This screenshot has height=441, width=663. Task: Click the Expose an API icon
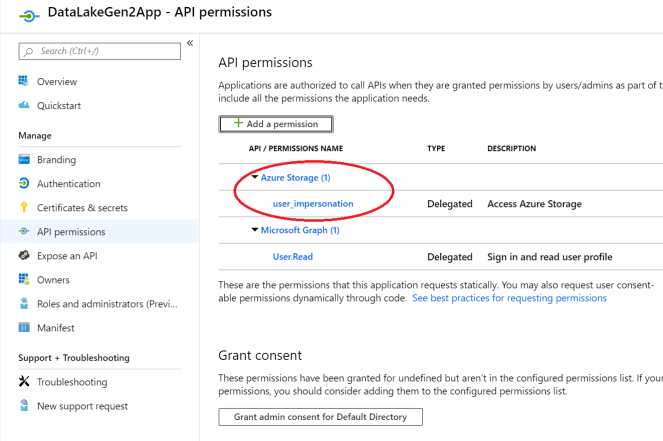point(24,256)
